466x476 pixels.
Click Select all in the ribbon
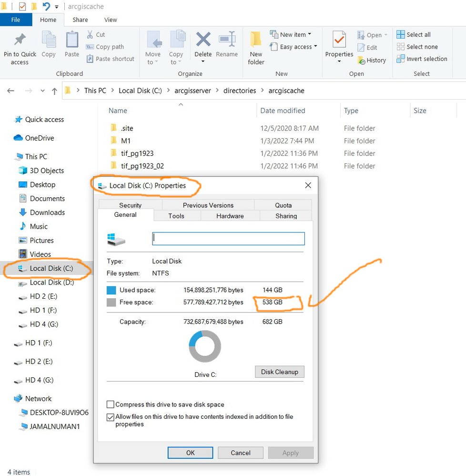[414, 35]
